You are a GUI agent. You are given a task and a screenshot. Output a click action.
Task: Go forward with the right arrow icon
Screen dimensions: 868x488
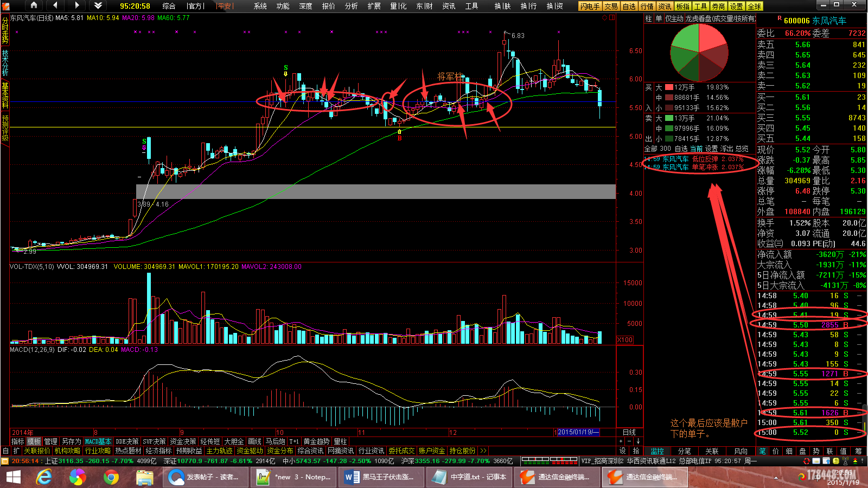point(77,5)
